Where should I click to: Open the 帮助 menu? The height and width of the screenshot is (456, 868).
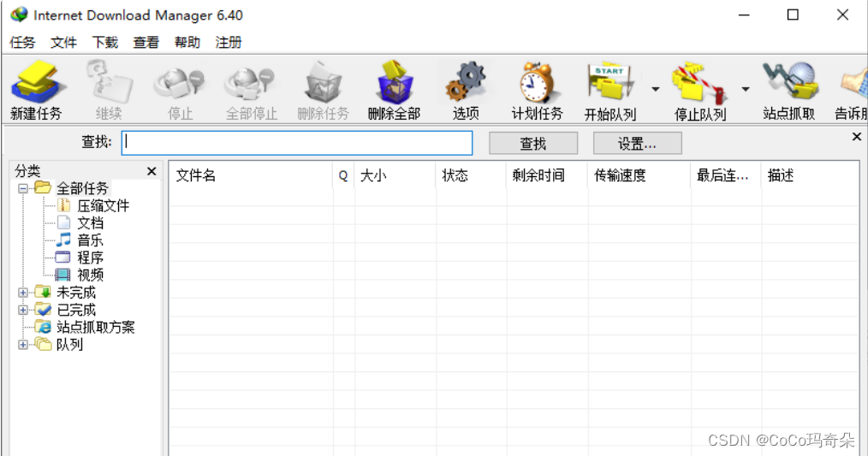tap(187, 42)
